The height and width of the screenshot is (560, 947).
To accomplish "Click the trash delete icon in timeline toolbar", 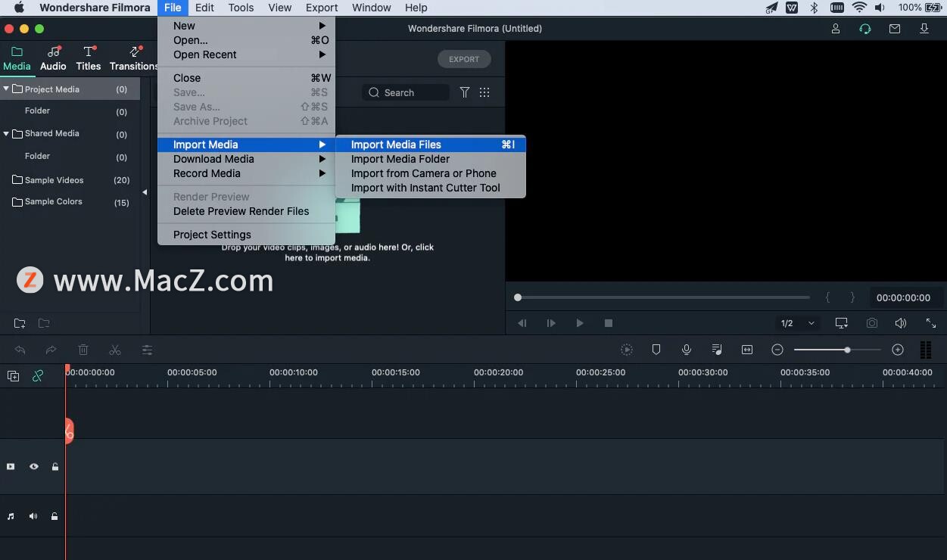I will click(x=83, y=350).
